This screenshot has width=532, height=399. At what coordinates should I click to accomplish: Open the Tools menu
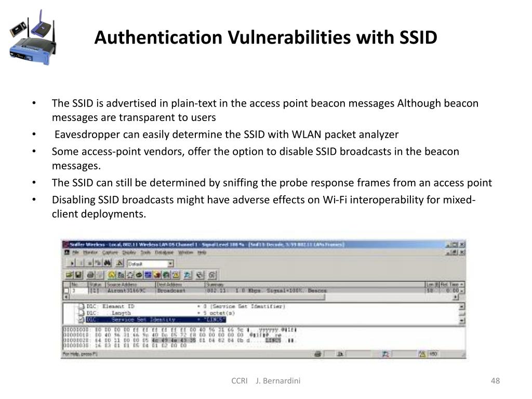tap(145, 252)
